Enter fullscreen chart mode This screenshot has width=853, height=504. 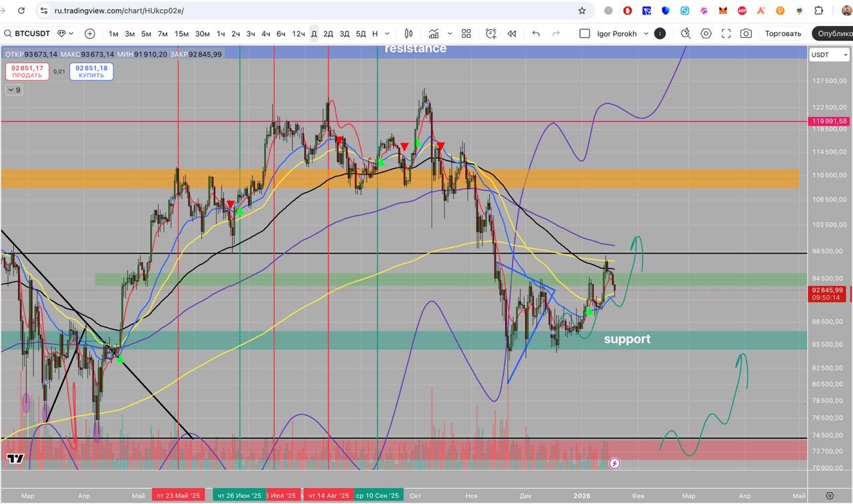(x=726, y=34)
